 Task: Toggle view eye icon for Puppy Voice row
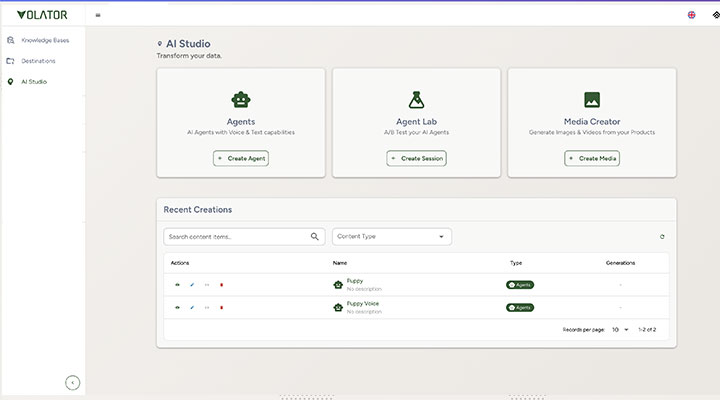click(x=177, y=307)
